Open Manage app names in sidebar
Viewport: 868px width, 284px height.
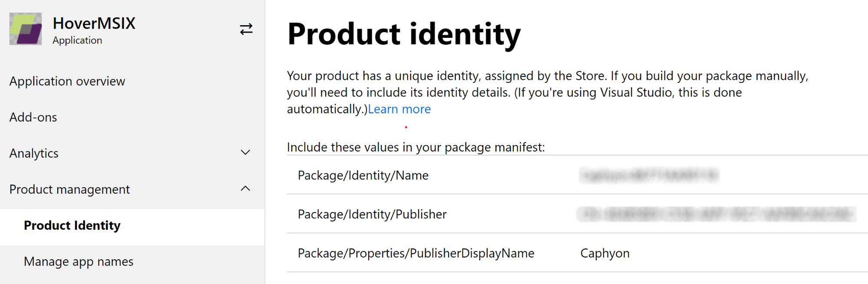79,261
